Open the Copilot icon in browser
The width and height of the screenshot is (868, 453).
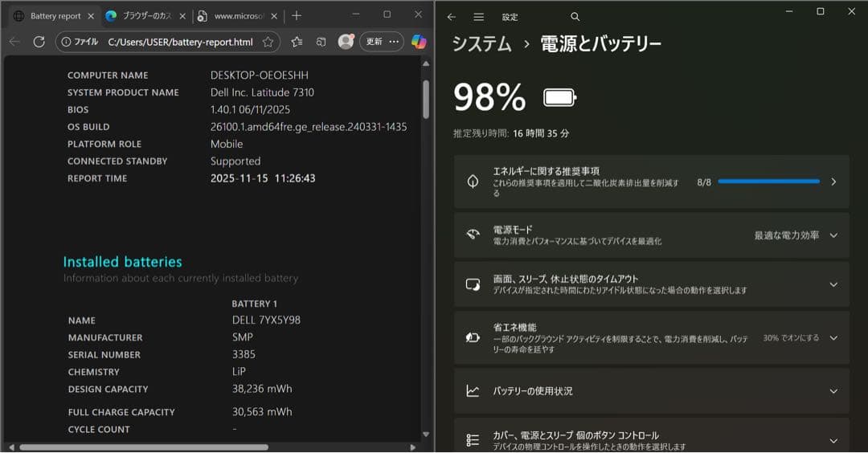click(419, 42)
